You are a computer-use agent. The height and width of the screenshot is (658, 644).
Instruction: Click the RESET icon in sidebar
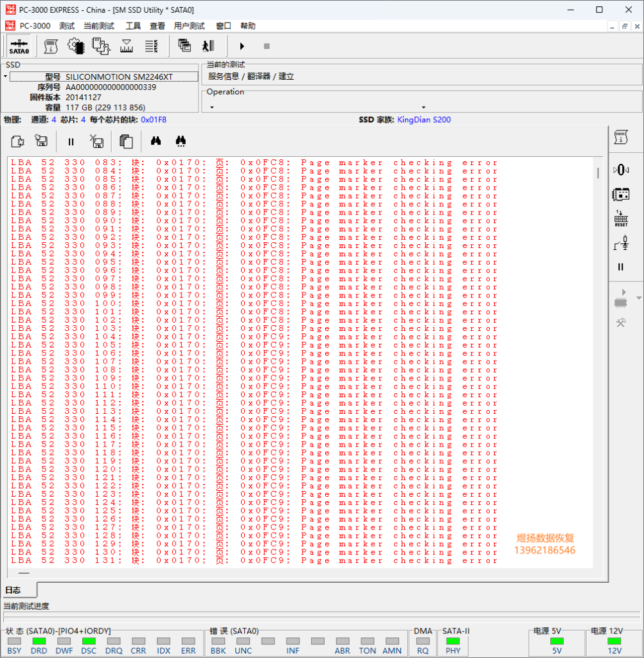pos(621,218)
